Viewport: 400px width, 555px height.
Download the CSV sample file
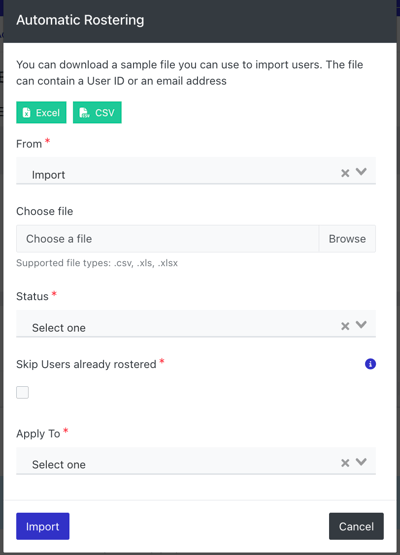click(97, 113)
